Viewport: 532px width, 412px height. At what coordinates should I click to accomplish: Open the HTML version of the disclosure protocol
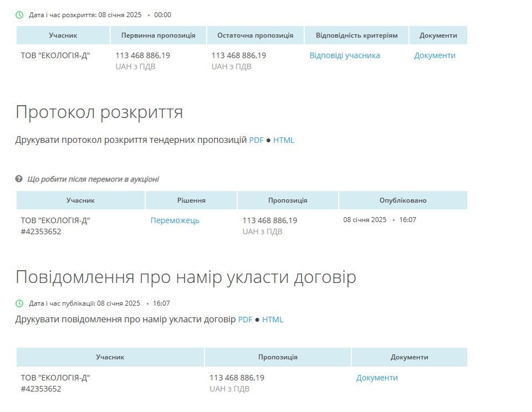(284, 140)
